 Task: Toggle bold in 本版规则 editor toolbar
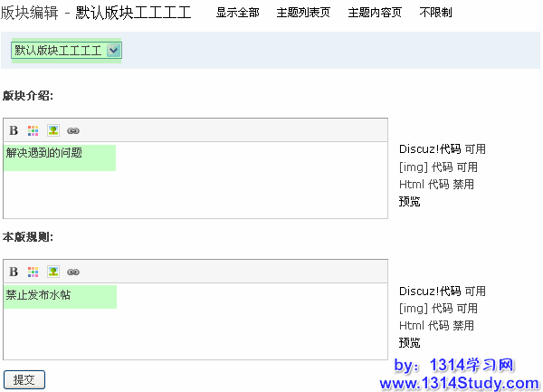coord(14,272)
